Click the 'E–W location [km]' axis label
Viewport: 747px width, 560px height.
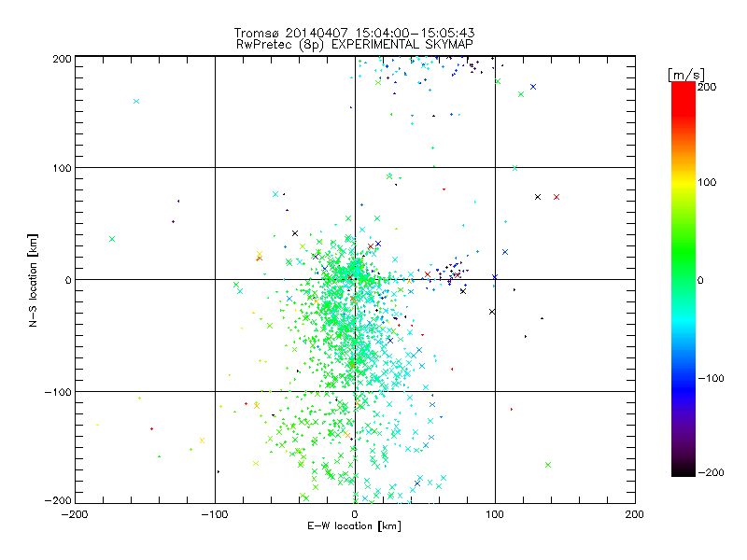click(354, 526)
